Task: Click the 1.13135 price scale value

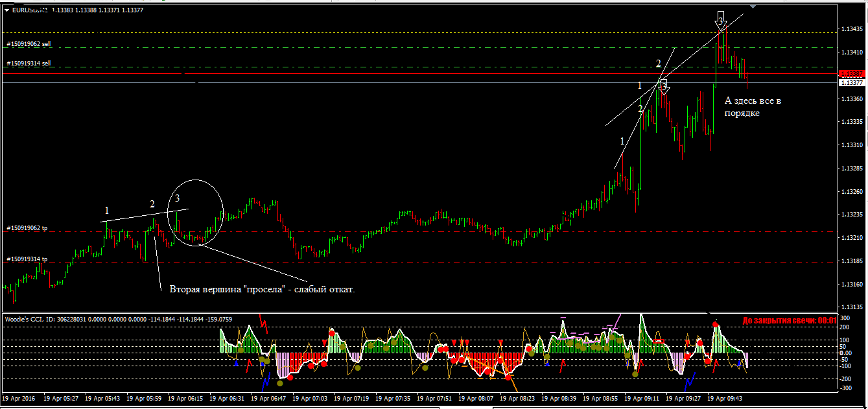Action: point(851,307)
